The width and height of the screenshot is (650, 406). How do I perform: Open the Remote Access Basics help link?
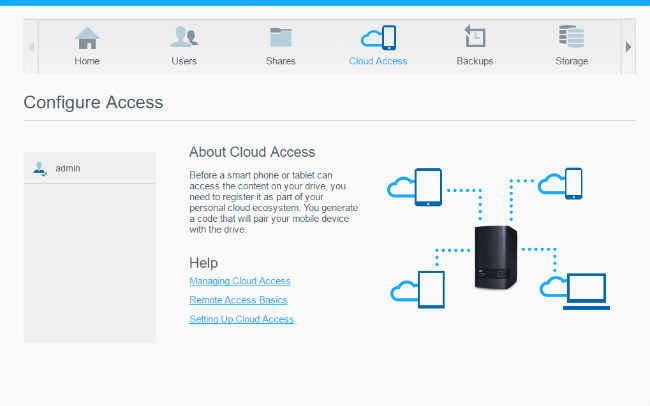(x=238, y=300)
